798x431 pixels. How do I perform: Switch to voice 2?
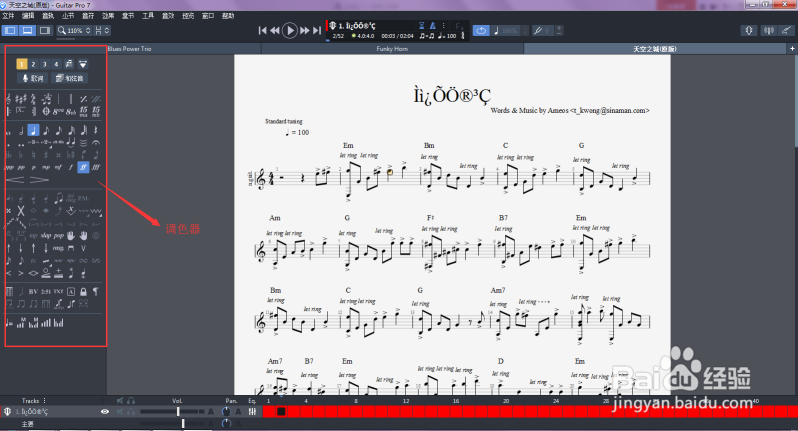tap(33, 64)
